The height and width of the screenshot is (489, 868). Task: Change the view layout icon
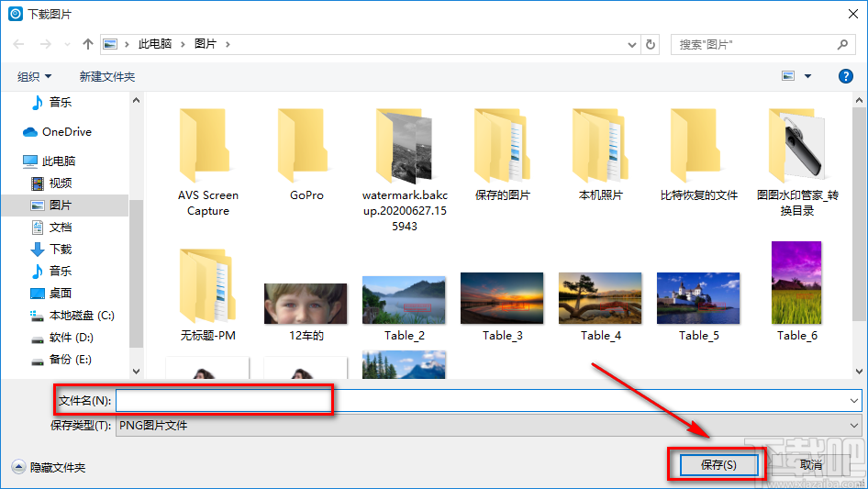788,76
